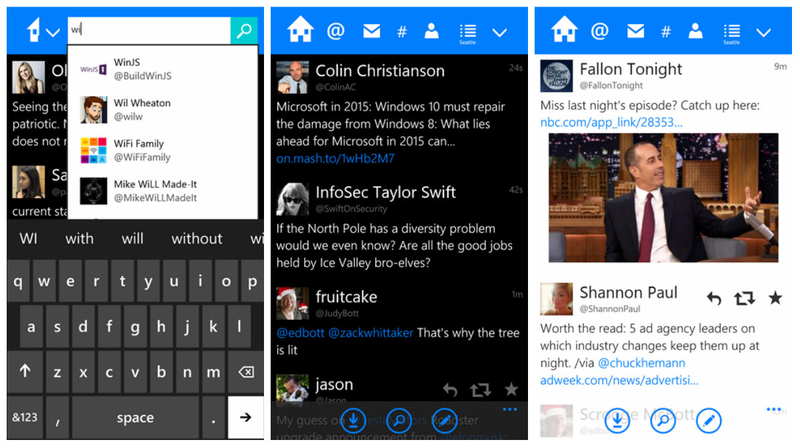Image resolution: width=800 pixels, height=448 pixels.
Task: Tap the search magnifier button in left screen
Action: [244, 31]
